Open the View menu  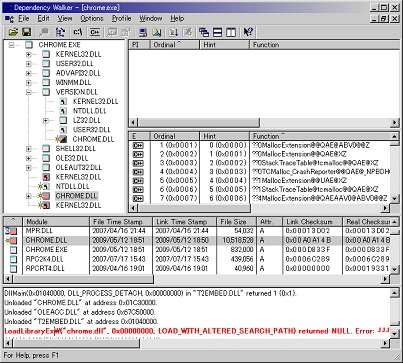coord(65,19)
